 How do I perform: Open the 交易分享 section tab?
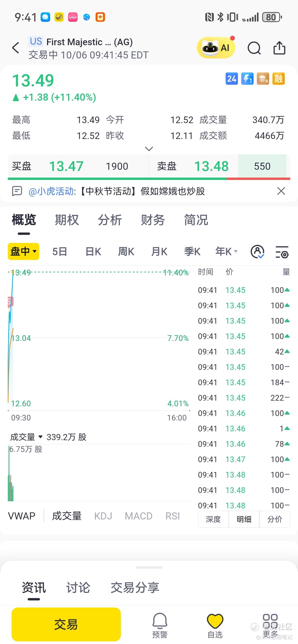point(135,587)
